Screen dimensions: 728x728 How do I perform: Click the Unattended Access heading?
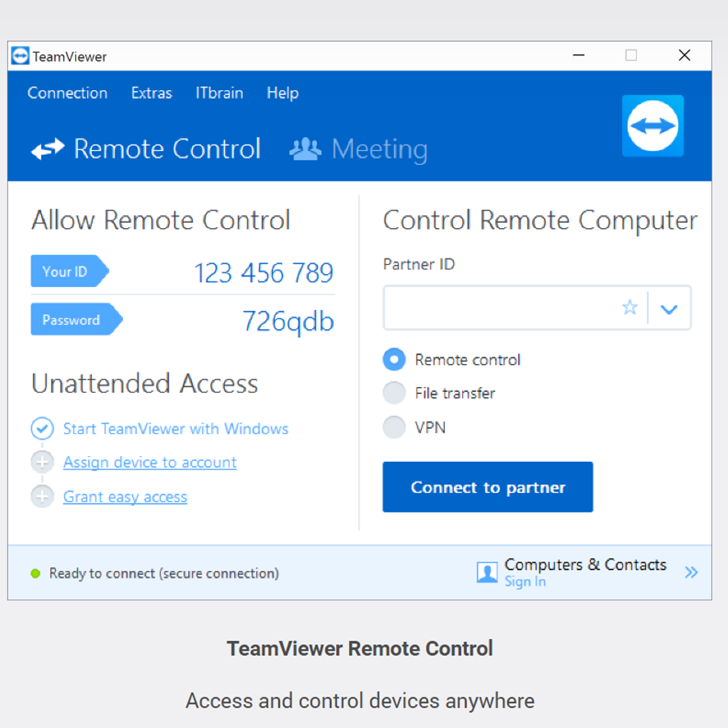pyautogui.click(x=145, y=383)
